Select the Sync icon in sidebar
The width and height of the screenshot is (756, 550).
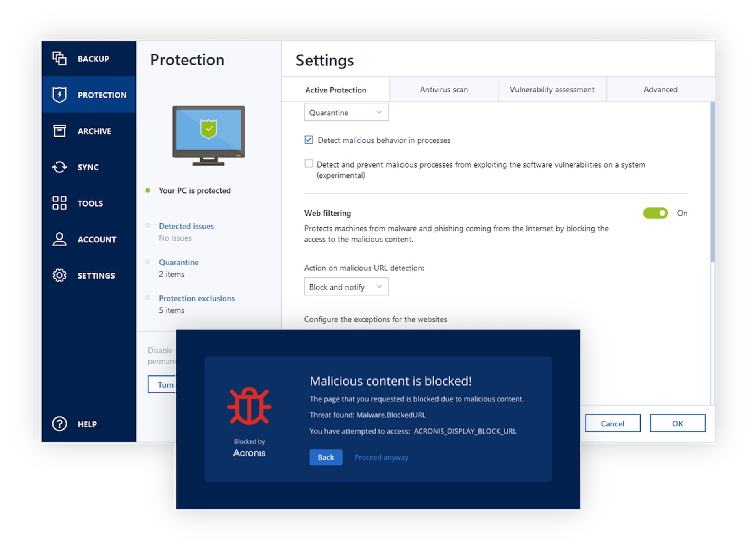point(59,167)
